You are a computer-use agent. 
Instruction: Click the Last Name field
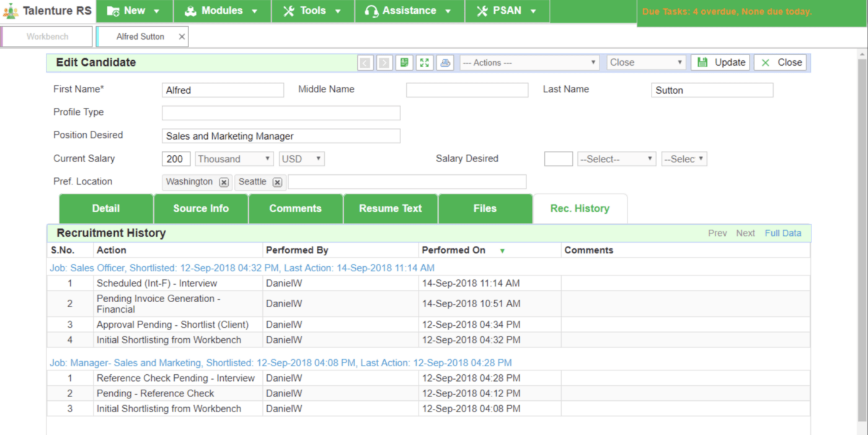coord(712,90)
